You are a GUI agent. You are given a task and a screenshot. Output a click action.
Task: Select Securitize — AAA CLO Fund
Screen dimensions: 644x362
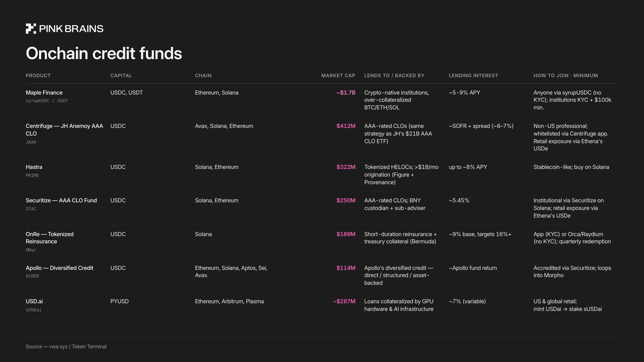pyautogui.click(x=61, y=200)
